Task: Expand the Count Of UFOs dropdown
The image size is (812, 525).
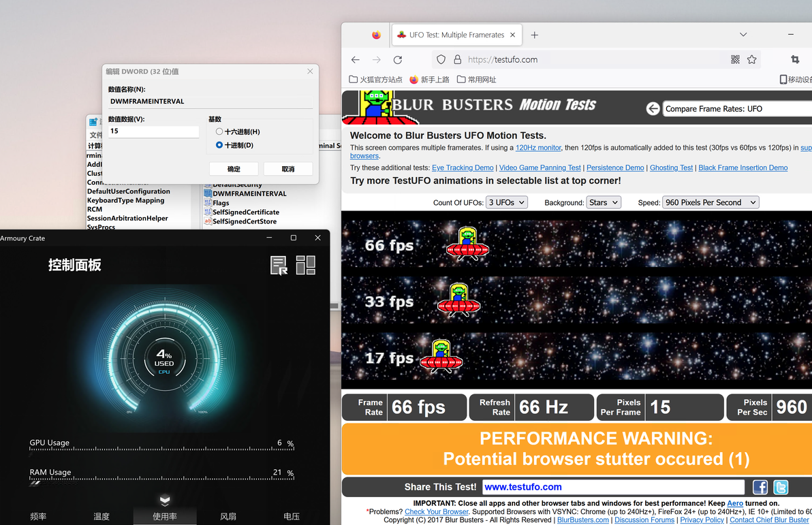Action: point(506,202)
